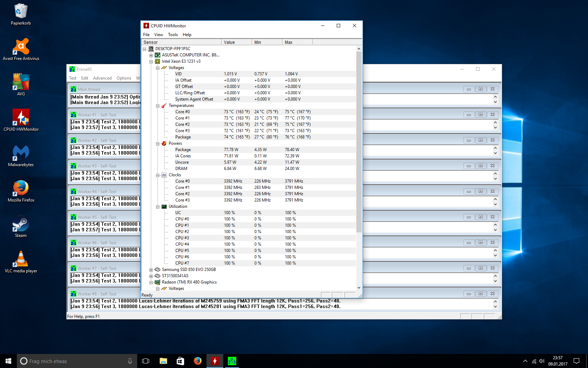Click the Windows Start button
Screen dimensions: 588x368
[x=8, y=361]
